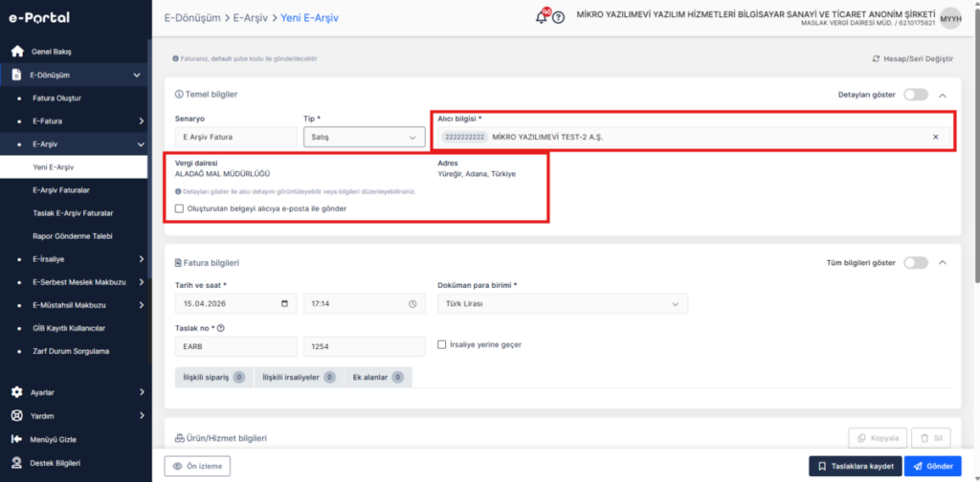Click the Taslak no EARB field

point(236,346)
